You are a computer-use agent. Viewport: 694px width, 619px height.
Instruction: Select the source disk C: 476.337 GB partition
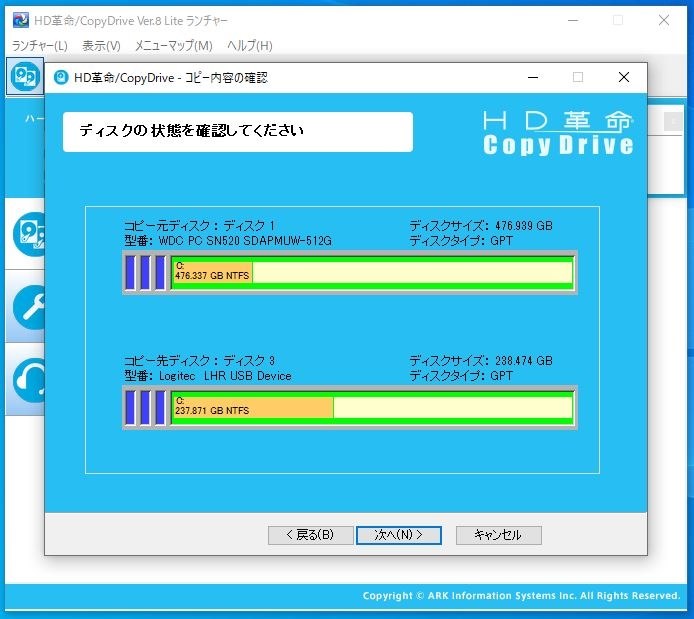click(372, 272)
